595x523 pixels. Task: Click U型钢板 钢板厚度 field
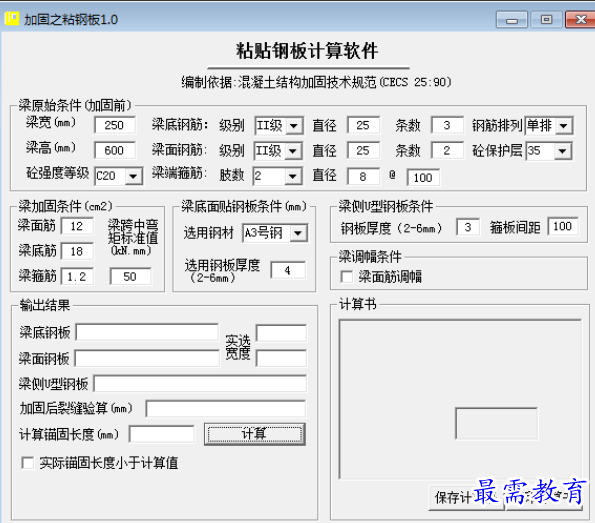click(468, 227)
